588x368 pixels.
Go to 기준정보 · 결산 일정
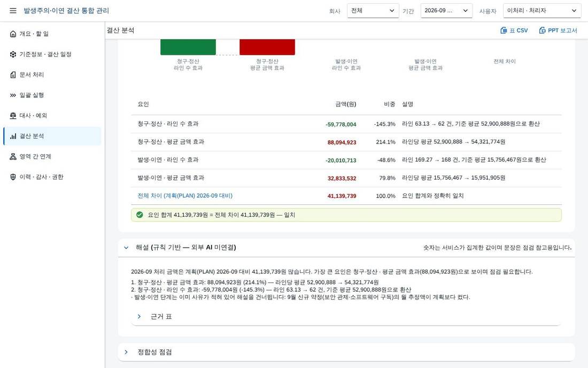52,55
